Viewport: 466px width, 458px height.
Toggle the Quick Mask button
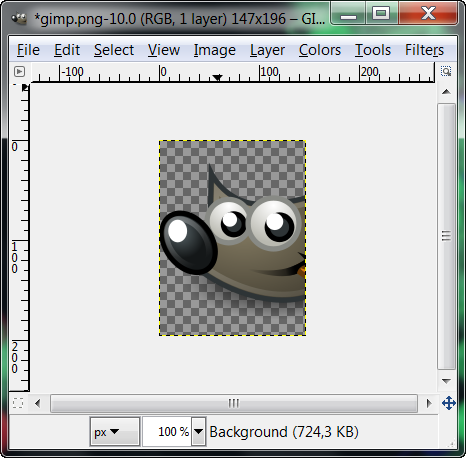click(x=18, y=403)
